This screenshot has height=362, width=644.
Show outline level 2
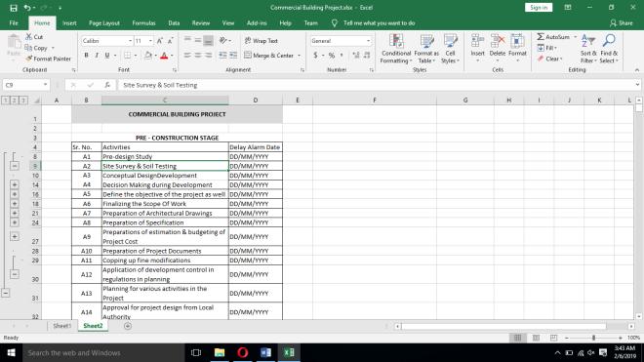(15, 101)
